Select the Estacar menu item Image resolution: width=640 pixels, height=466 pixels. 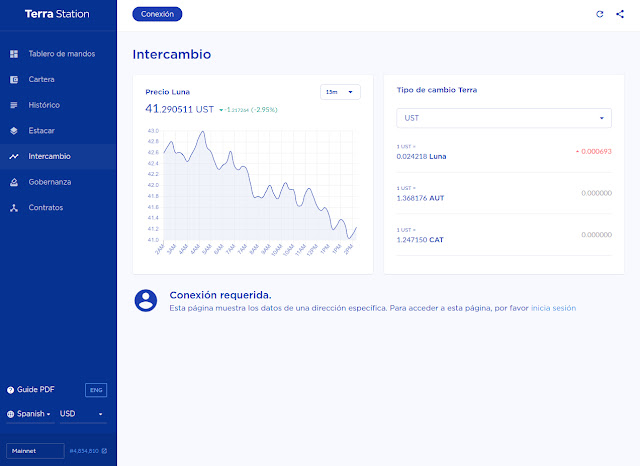58,131
